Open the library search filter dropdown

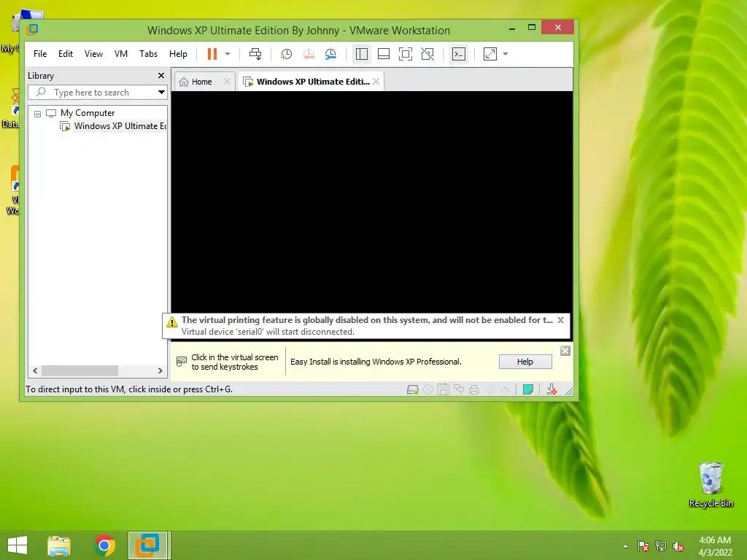click(x=161, y=93)
